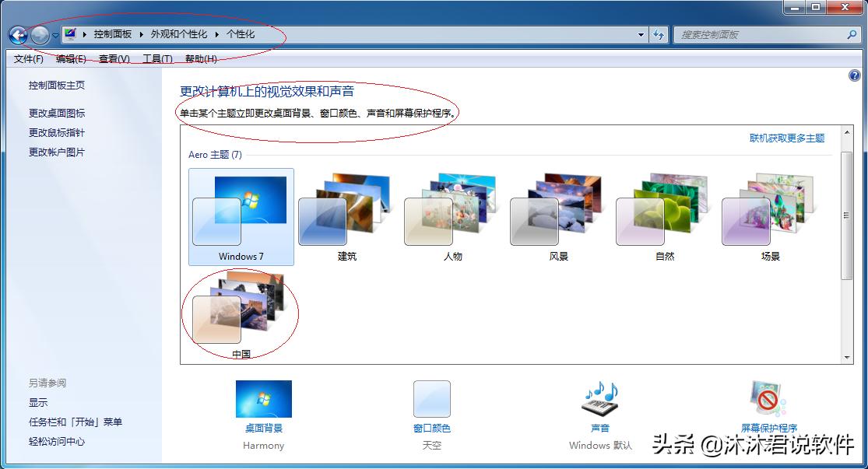This screenshot has height=469, width=868.
Task: Open the 文件(F) menu
Action: [27, 58]
